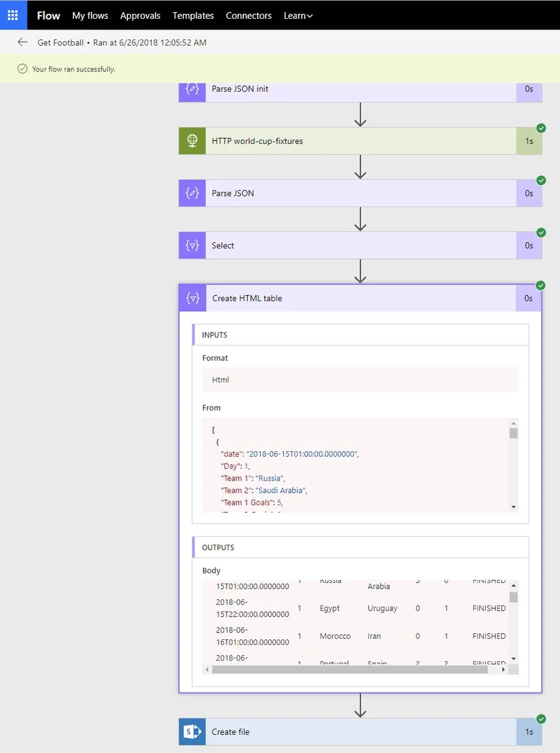Open the app launcher waffle icon
The height and width of the screenshot is (753, 560).
coord(13,15)
